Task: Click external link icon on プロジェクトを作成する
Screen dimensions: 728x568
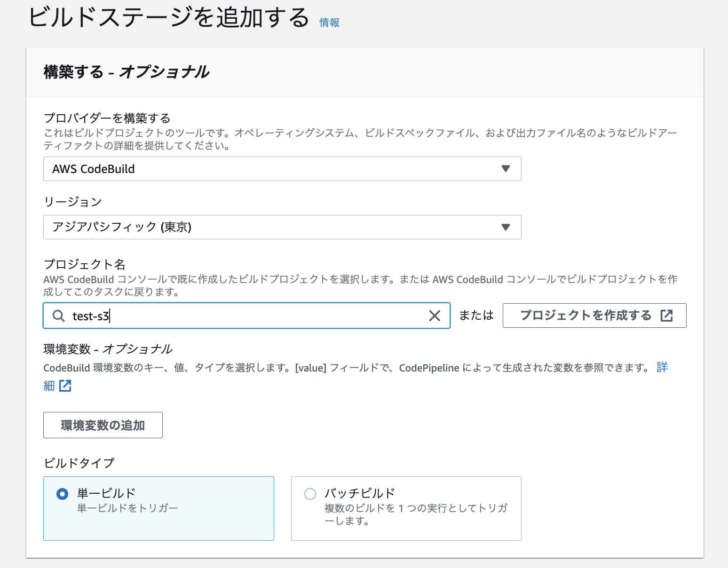Action: point(667,316)
